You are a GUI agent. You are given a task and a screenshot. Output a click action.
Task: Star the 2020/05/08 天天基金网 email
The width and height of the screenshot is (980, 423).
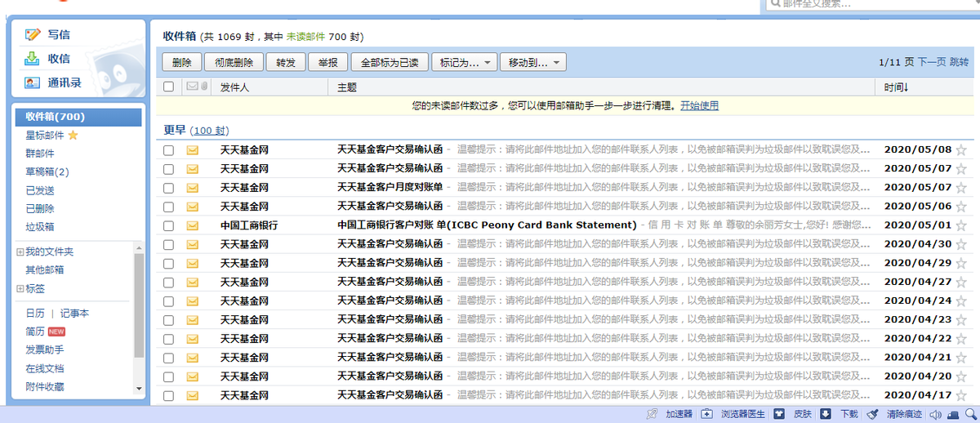(x=961, y=150)
